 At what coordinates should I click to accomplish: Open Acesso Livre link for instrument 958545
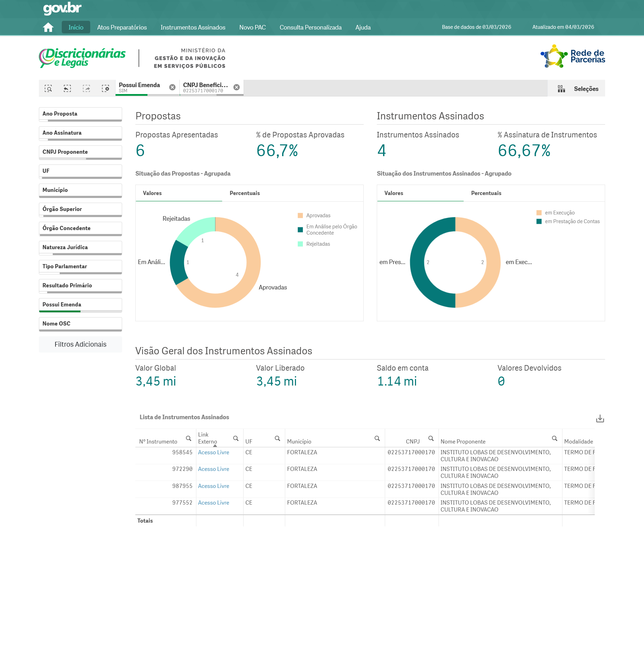[213, 453]
